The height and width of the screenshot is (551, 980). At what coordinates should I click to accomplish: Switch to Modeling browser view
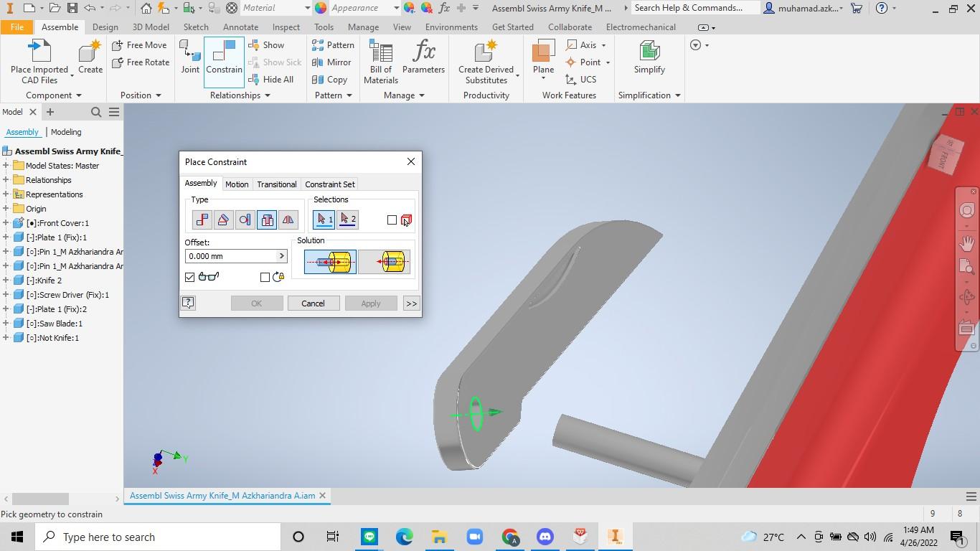point(66,132)
